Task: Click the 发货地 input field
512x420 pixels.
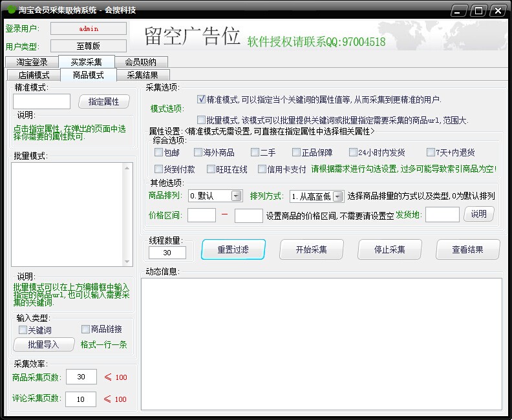Action: pos(442,215)
